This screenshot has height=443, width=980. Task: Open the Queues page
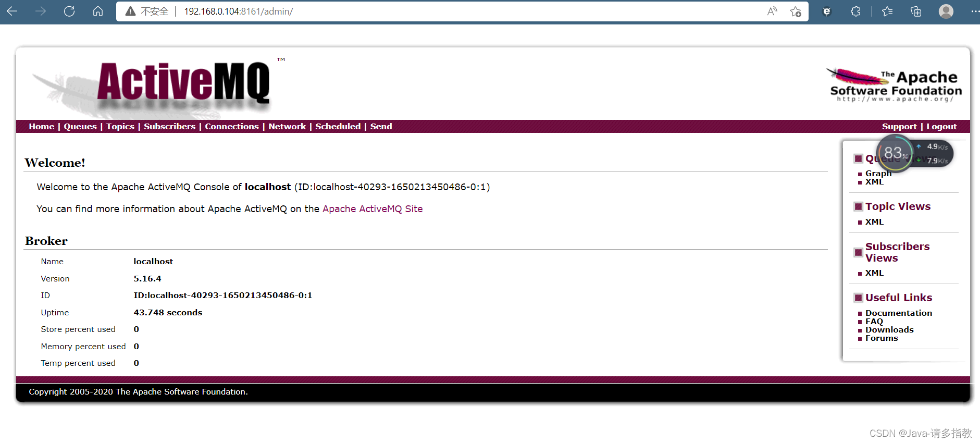coord(80,127)
